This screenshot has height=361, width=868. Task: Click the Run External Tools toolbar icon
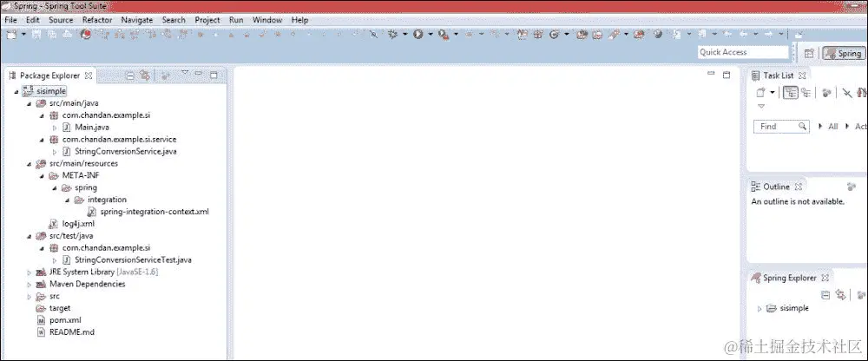[444, 35]
